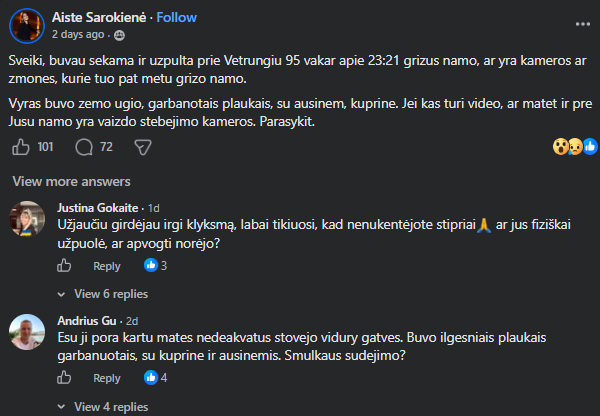Like the main post with thumbs-up icon
Screen dimensions: 600x416
[21, 147]
